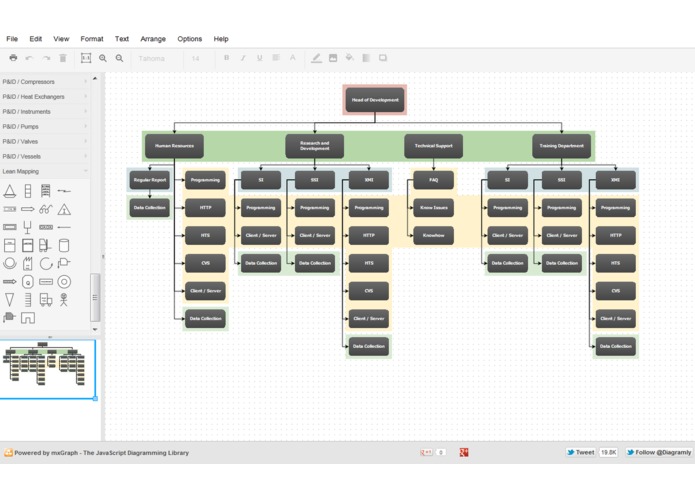Click the diagram outline preview thumbnail
The width and height of the screenshot is (695, 494).
(47, 369)
